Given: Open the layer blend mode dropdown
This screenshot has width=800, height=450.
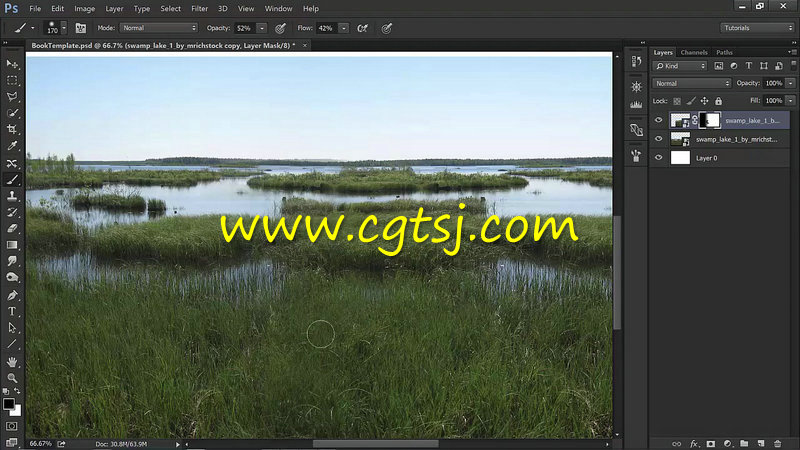Looking at the screenshot, I should (691, 83).
